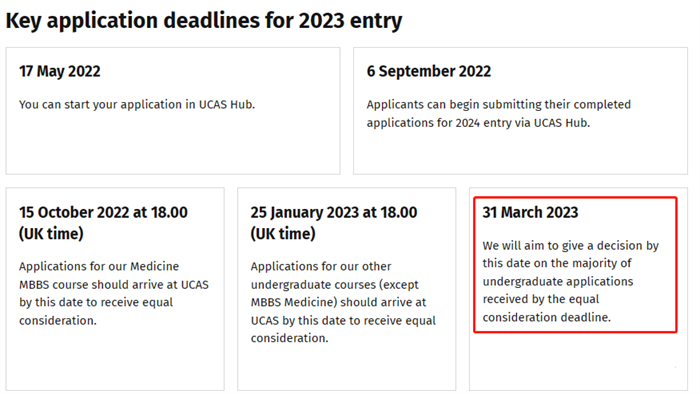Click the (UK time) text under 25 January

pos(283,233)
